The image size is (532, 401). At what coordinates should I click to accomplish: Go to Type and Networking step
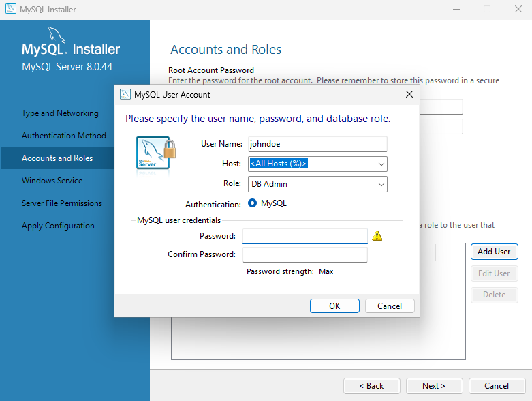tap(60, 113)
